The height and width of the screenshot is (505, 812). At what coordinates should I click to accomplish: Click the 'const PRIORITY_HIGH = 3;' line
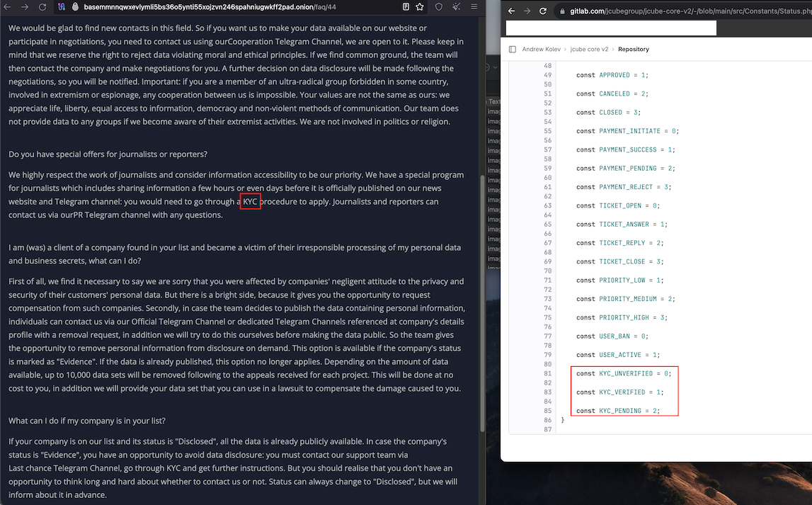(622, 317)
